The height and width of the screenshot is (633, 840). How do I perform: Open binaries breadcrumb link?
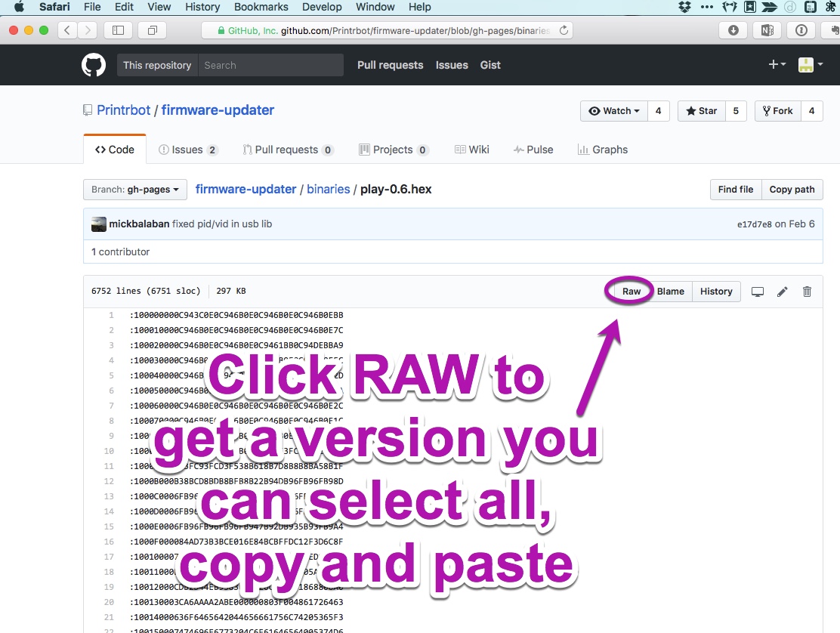click(329, 189)
